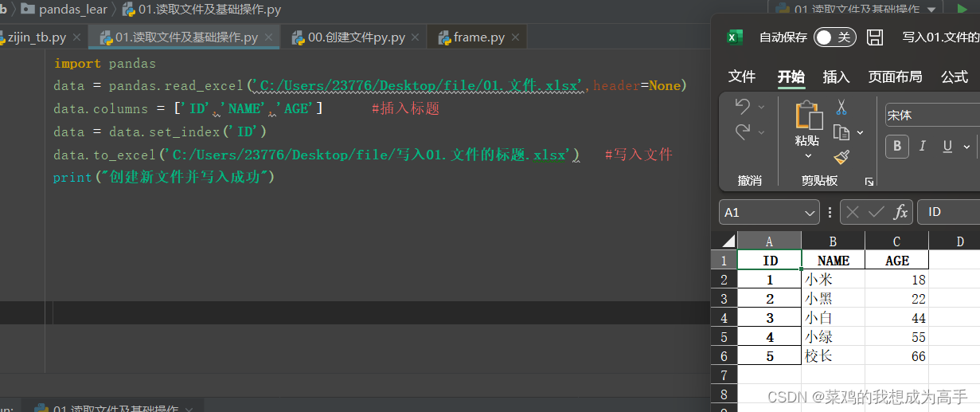Toggle Italic formatting button
The width and height of the screenshot is (980, 412).
[923, 146]
